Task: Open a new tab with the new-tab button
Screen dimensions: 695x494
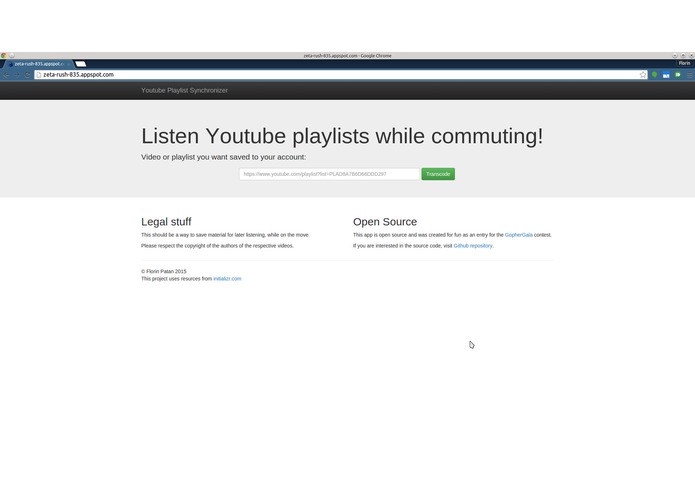Action: tap(81, 64)
